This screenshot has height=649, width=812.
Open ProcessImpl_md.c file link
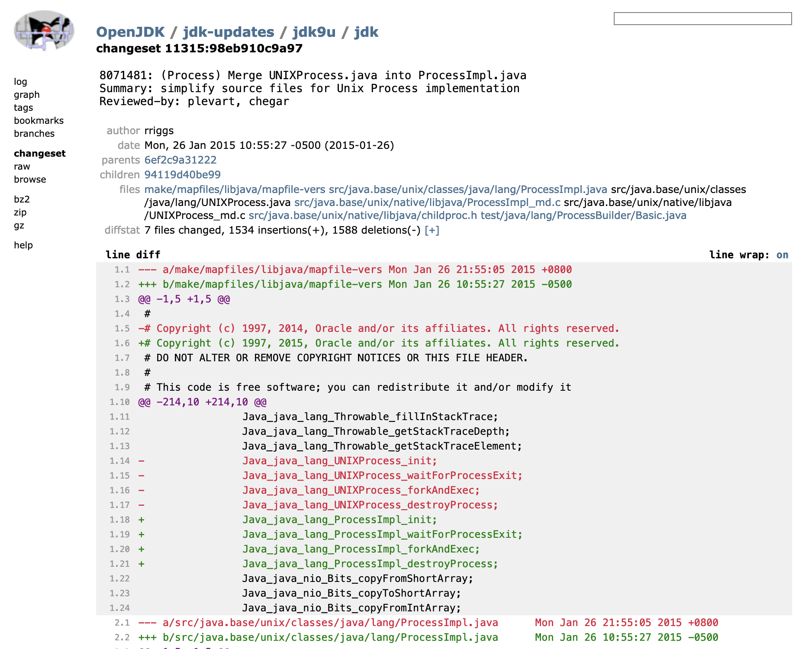[427, 202]
